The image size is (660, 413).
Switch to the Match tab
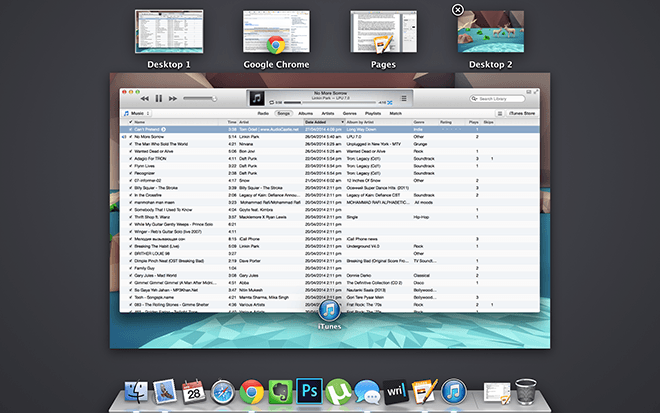click(396, 114)
